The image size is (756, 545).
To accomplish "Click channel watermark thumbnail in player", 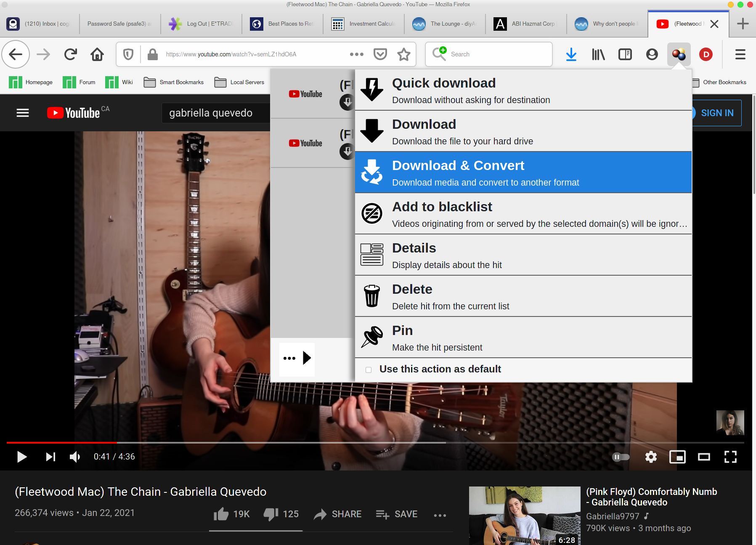I will [x=730, y=423].
